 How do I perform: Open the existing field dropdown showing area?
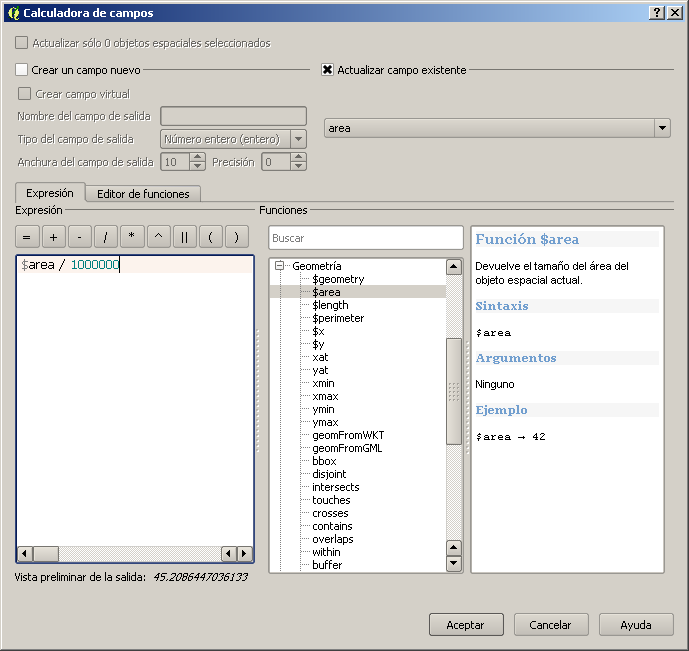[x=497, y=128]
